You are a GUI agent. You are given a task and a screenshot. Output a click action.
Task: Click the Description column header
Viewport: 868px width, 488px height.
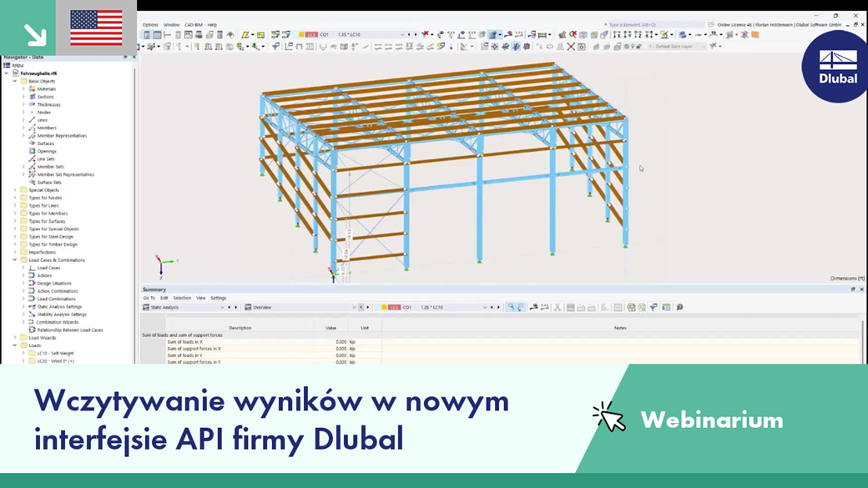click(x=240, y=328)
